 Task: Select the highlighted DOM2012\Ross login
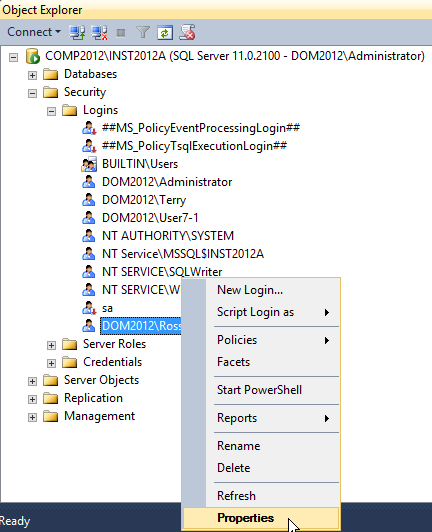tap(142, 326)
